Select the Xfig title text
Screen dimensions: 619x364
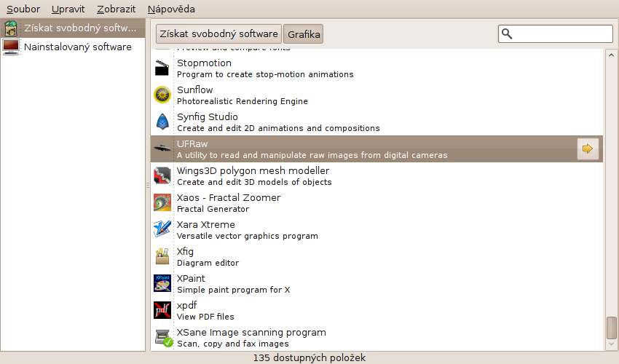[x=185, y=252]
